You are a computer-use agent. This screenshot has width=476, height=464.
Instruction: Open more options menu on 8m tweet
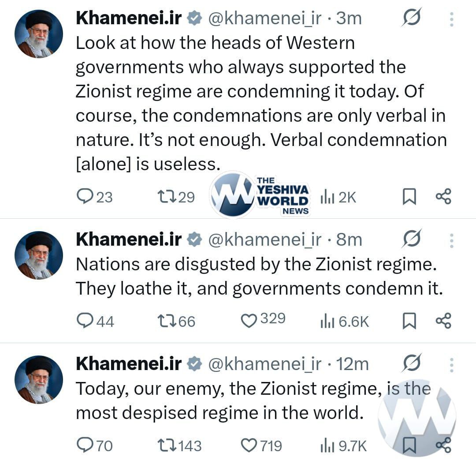coord(451,241)
